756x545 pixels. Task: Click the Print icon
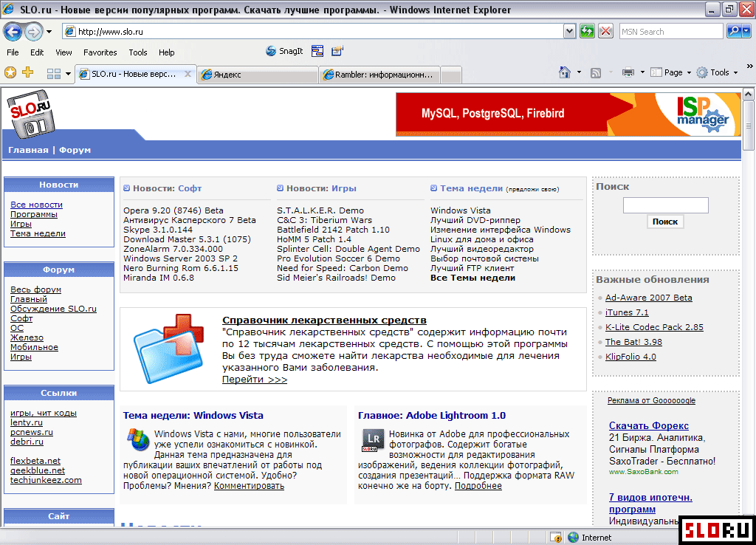click(x=628, y=72)
